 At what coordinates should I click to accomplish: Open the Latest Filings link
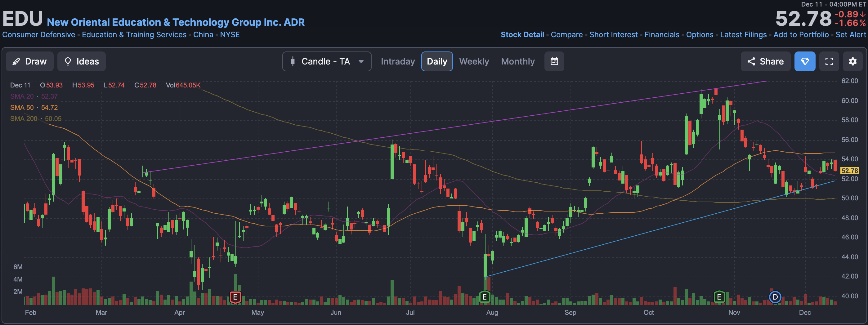click(x=743, y=35)
